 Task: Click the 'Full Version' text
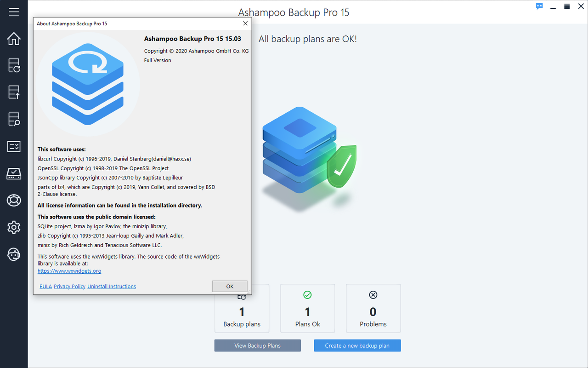tap(158, 60)
